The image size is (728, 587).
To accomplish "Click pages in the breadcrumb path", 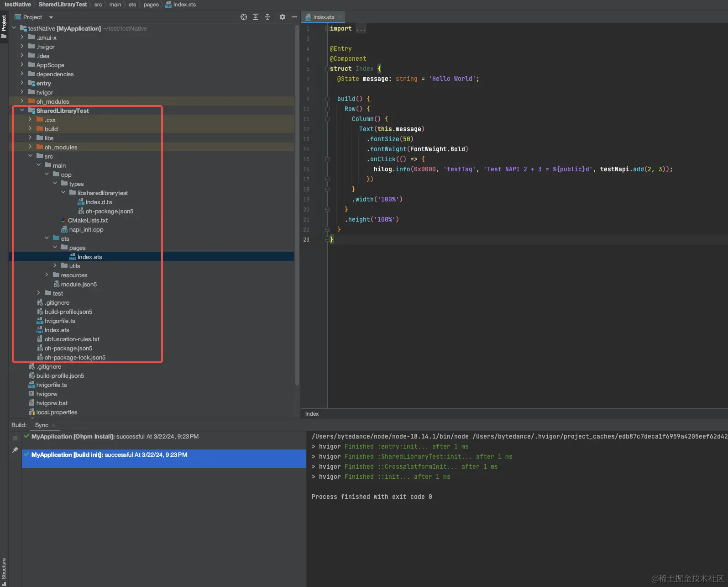I will coord(151,5).
